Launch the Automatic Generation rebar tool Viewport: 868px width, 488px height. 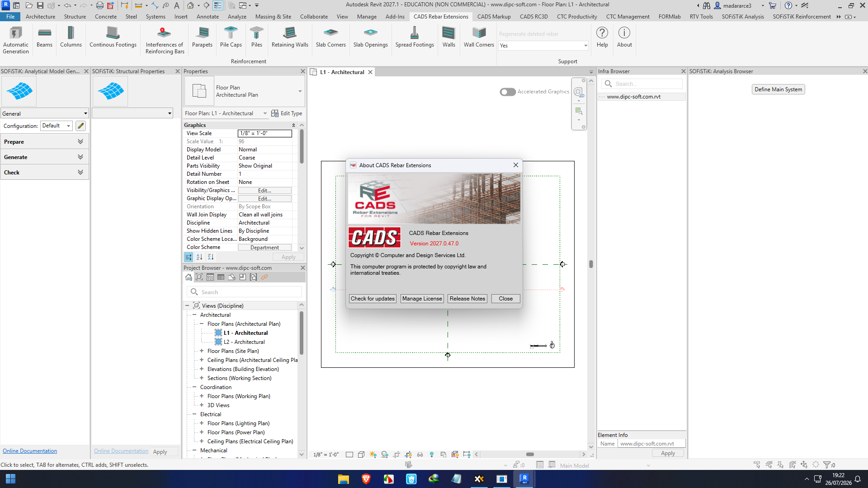16,40
